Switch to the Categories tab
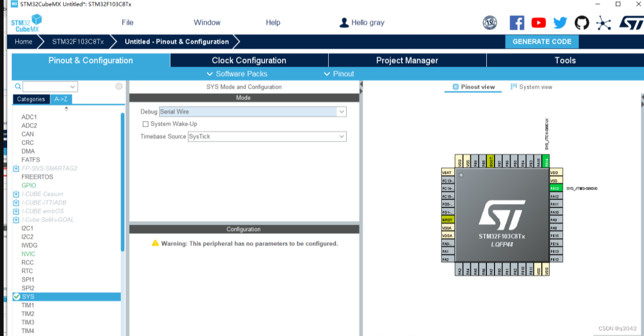 (31, 100)
